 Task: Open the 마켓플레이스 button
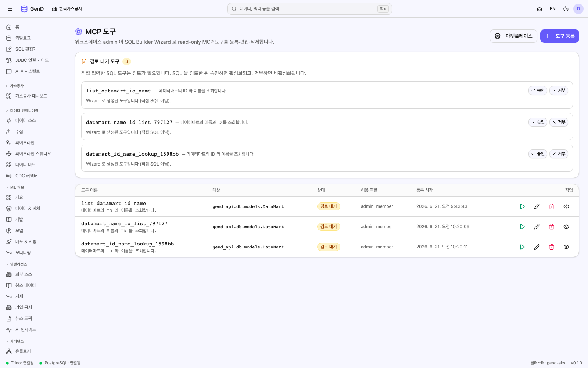[x=513, y=36]
